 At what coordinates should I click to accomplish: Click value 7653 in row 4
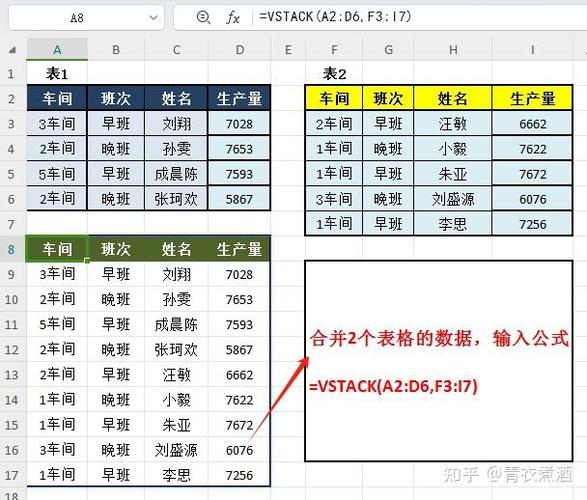(x=239, y=149)
